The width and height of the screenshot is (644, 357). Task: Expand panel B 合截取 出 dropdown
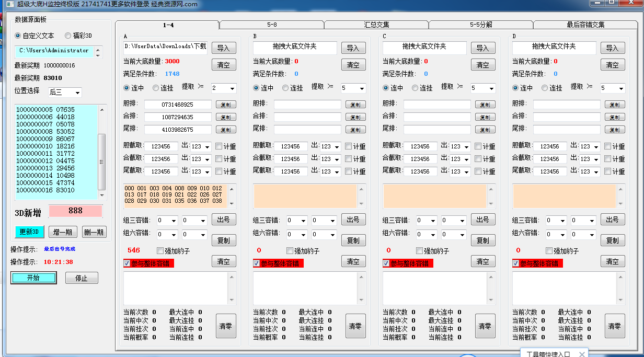[330, 159]
